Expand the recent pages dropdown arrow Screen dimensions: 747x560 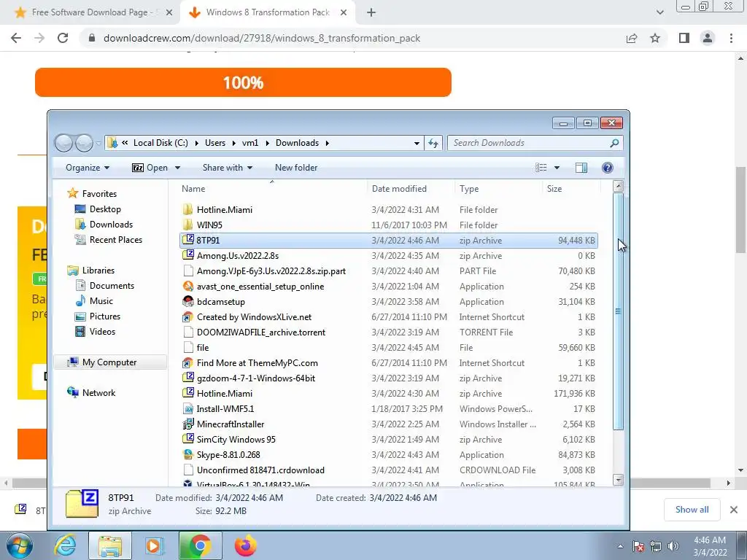98,143
